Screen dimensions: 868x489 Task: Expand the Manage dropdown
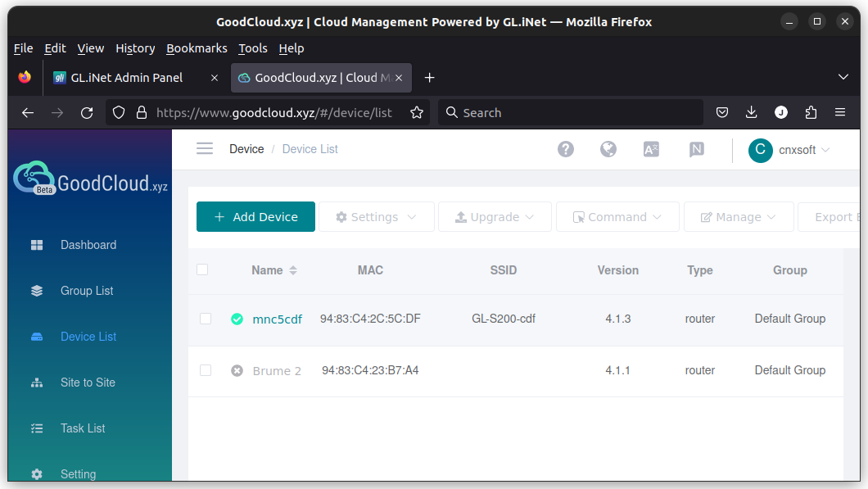[x=739, y=217]
